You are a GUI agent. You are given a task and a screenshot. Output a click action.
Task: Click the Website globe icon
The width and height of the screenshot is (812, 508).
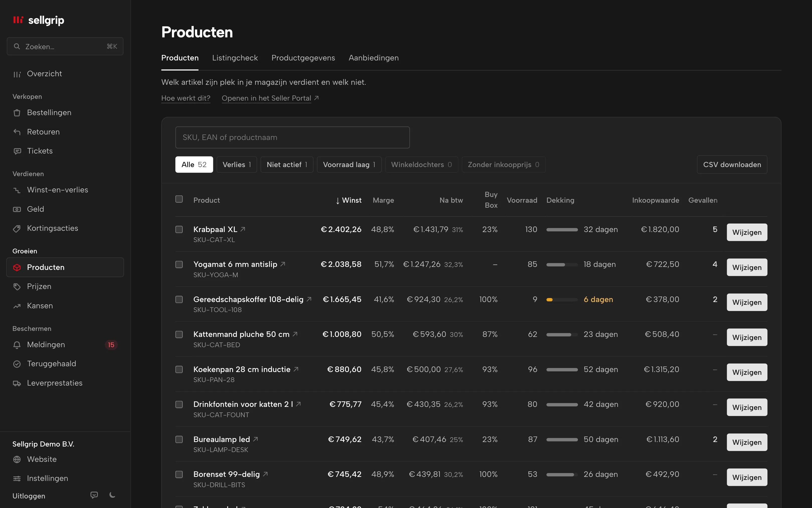point(17,459)
